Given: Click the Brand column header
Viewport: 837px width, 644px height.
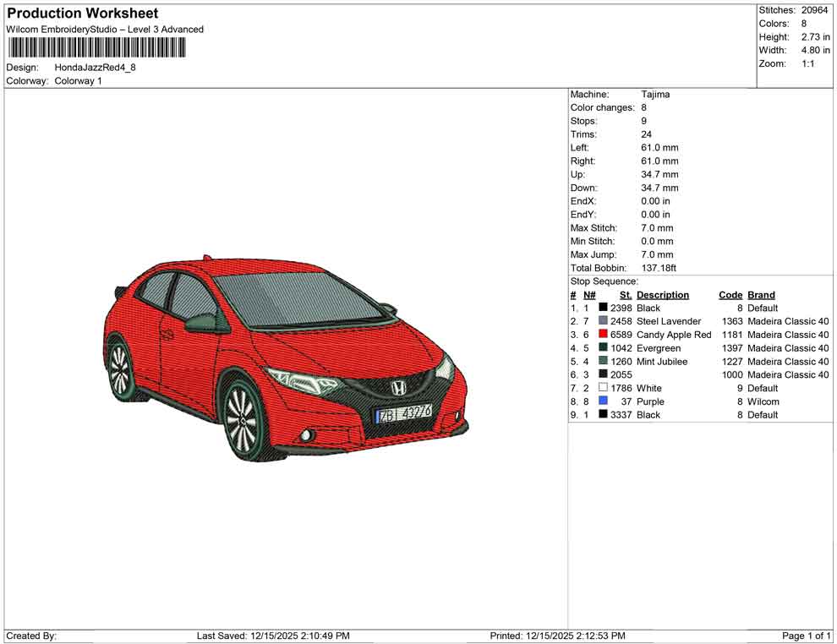Looking at the screenshot, I should point(760,294).
